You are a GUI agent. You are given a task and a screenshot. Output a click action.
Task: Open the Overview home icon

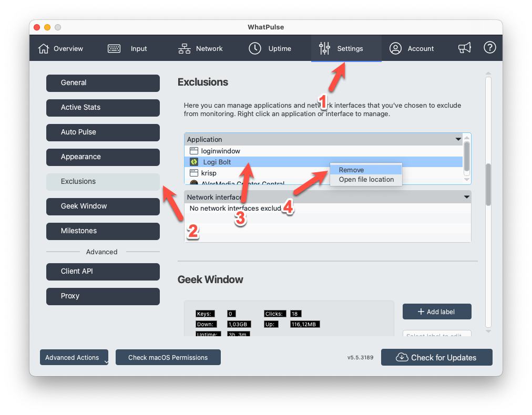click(x=44, y=48)
